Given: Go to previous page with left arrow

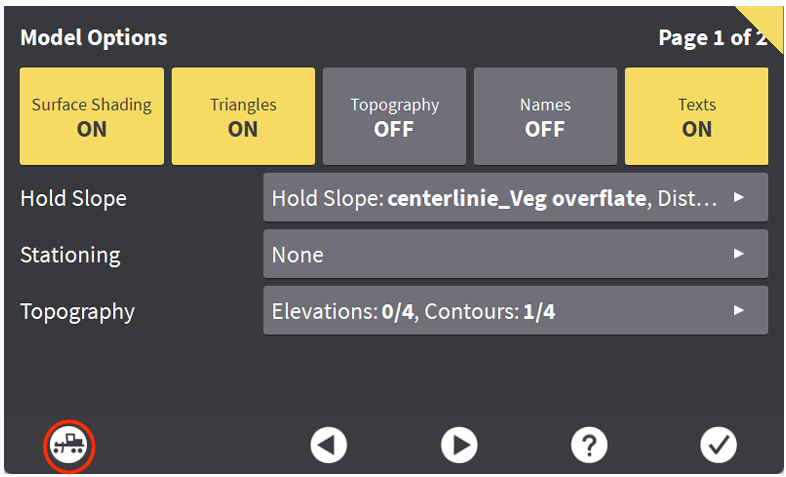Looking at the screenshot, I should [x=328, y=445].
